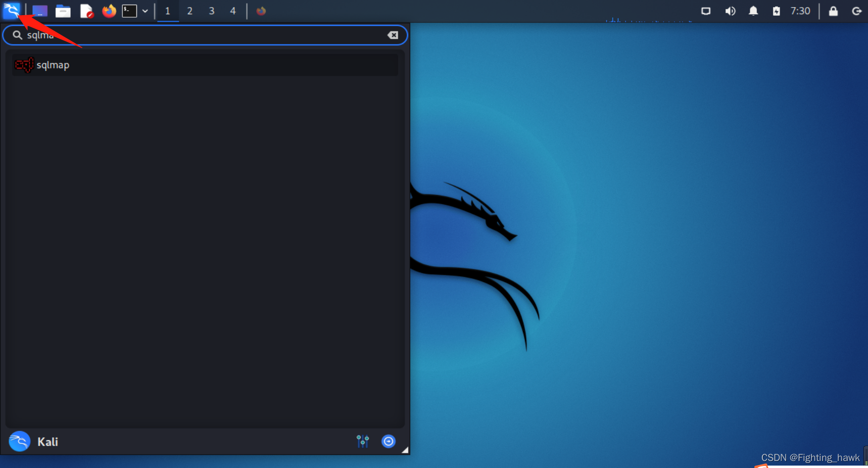This screenshot has height=468, width=868.
Task: Switch to workspace 1
Action: coord(168,11)
